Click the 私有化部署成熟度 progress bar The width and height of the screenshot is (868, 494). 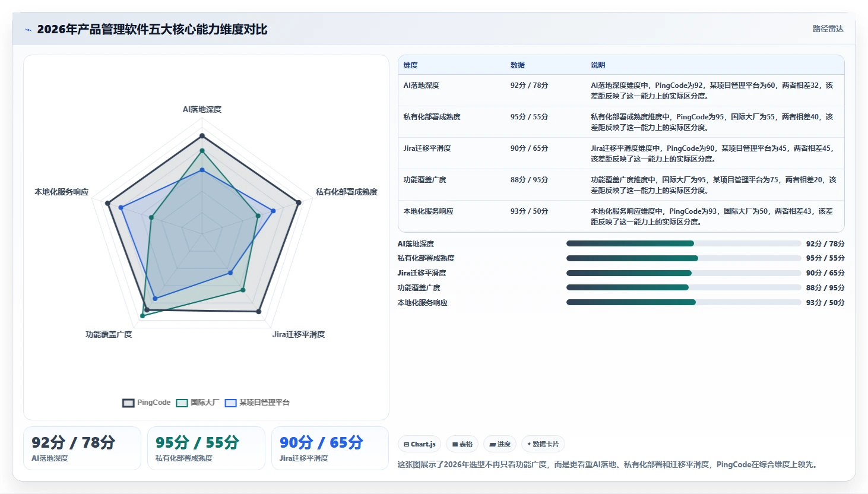pos(683,258)
